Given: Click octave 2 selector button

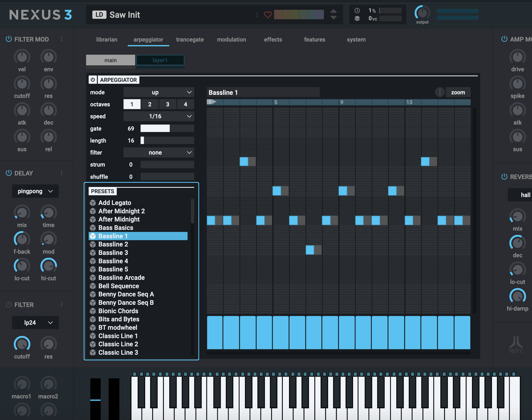Looking at the screenshot, I should [x=150, y=104].
